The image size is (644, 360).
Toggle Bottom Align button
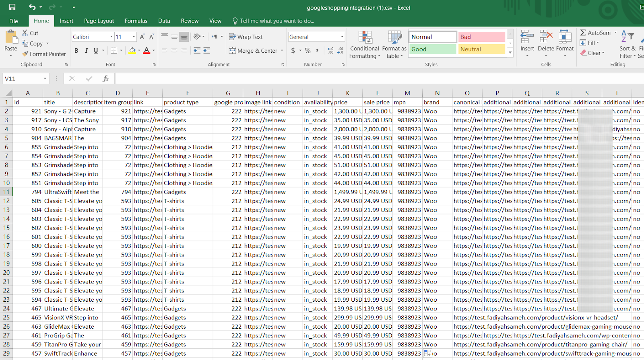click(x=184, y=37)
